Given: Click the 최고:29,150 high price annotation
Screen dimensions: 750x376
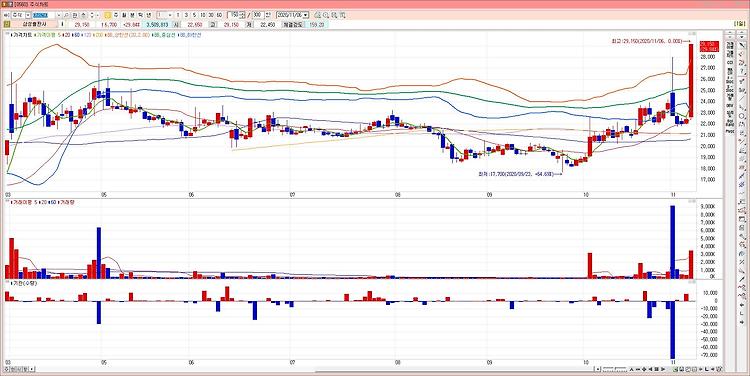Looking at the screenshot, I should pos(647,42).
